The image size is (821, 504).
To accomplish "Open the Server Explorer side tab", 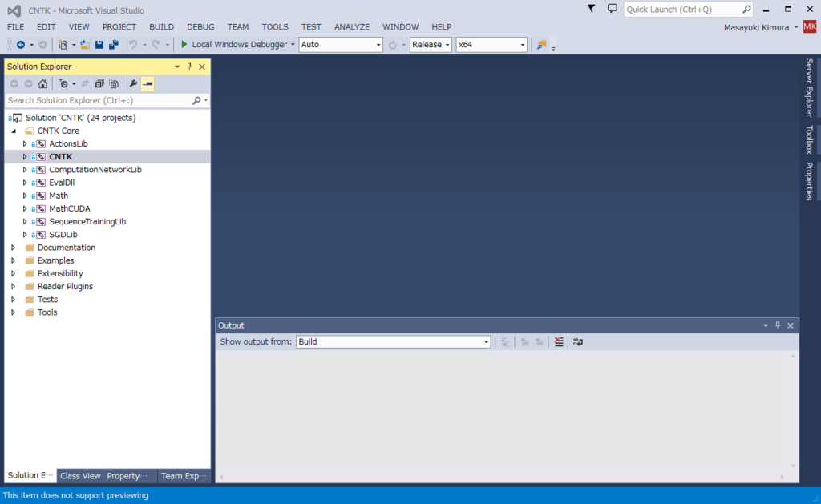I will 809,87.
